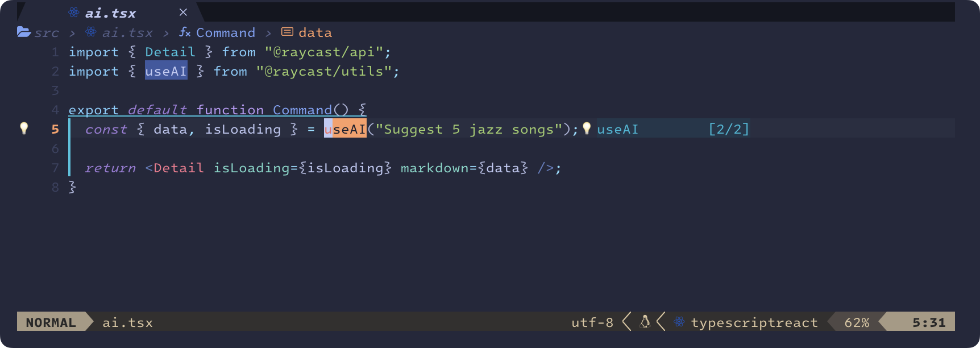Close the ai.tsx tab
This screenshot has height=348, width=980.
183,13
